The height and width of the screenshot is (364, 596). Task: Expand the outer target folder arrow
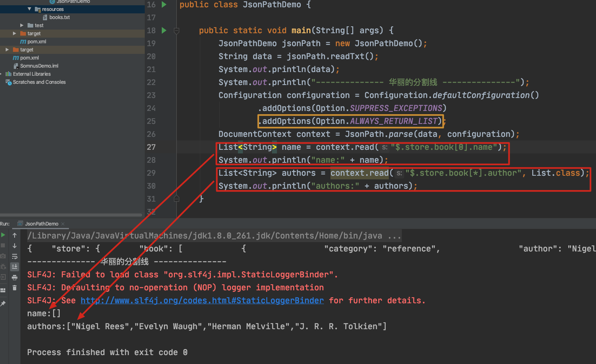[x=7, y=49]
